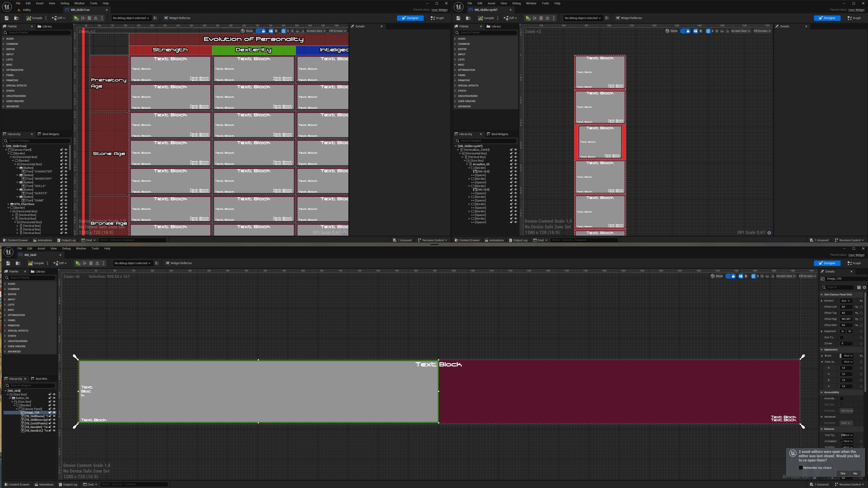Collapse Verticalbox_23443 in WB_SkillArrayINT hierarchy
Image resolution: width=868 pixels, height=488 pixels.
[x=458, y=150]
